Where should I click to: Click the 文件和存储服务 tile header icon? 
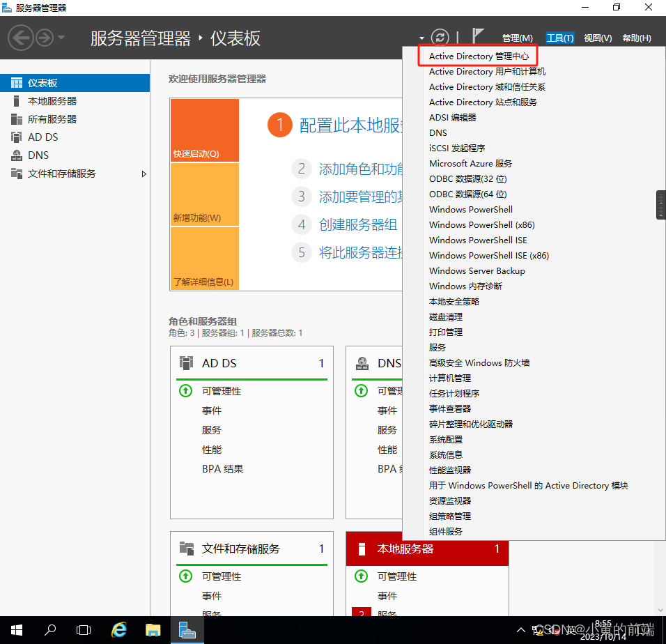click(x=187, y=549)
